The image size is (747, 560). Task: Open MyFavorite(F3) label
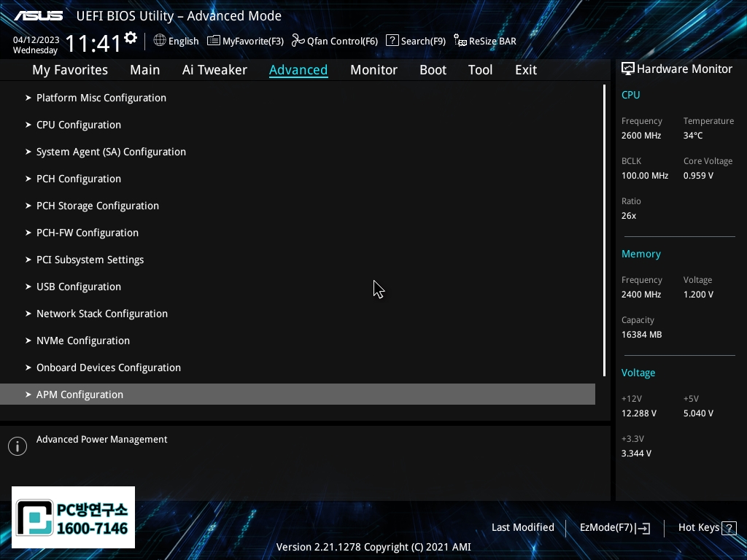click(253, 41)
